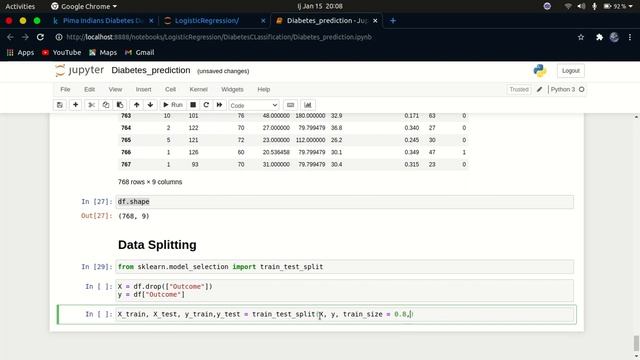The image size is (640, 360).
Task: Go back in browser history
Action: pos(10,37)
